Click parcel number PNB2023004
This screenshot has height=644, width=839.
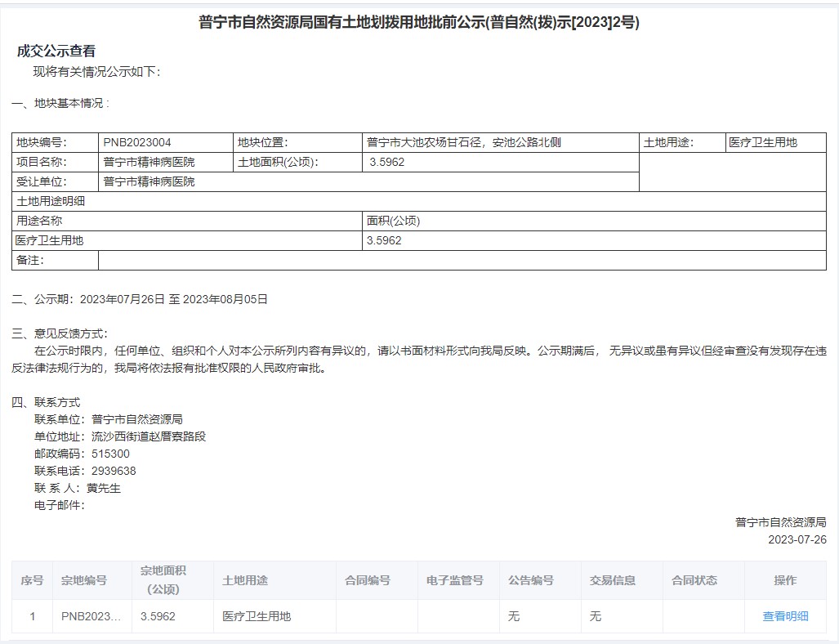[137, 142]
